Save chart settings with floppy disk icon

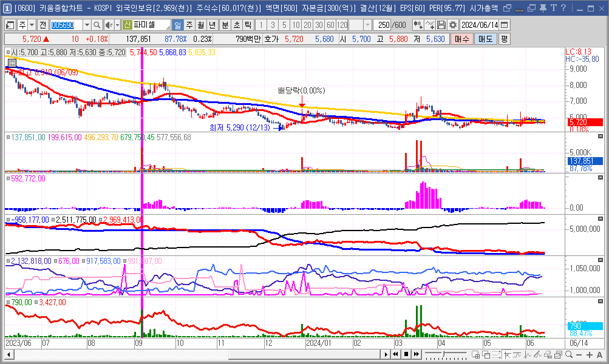click(441, 25)
